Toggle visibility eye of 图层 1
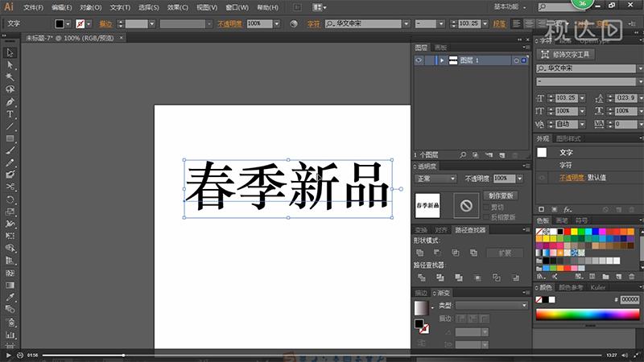The image size is (644, 362). coord(419,60)
